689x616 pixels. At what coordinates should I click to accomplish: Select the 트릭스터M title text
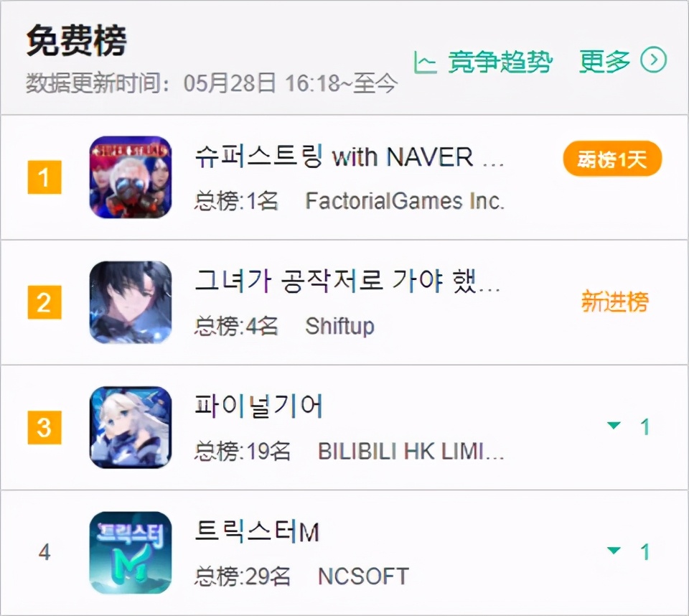coord(257,531)
